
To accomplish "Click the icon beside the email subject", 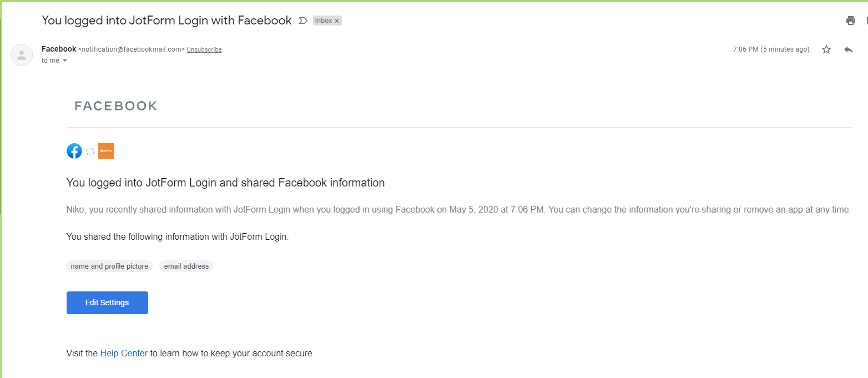I will coord(302,20).
